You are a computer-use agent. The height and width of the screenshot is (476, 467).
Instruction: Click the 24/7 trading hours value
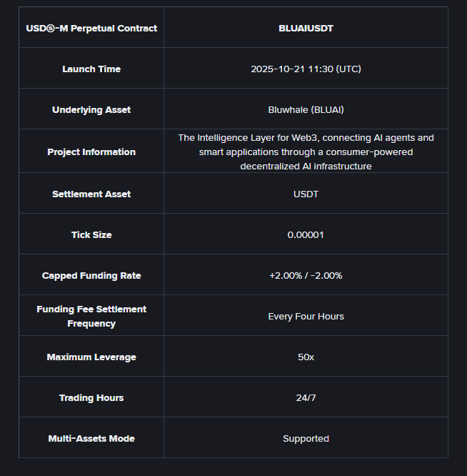(306, 398)
